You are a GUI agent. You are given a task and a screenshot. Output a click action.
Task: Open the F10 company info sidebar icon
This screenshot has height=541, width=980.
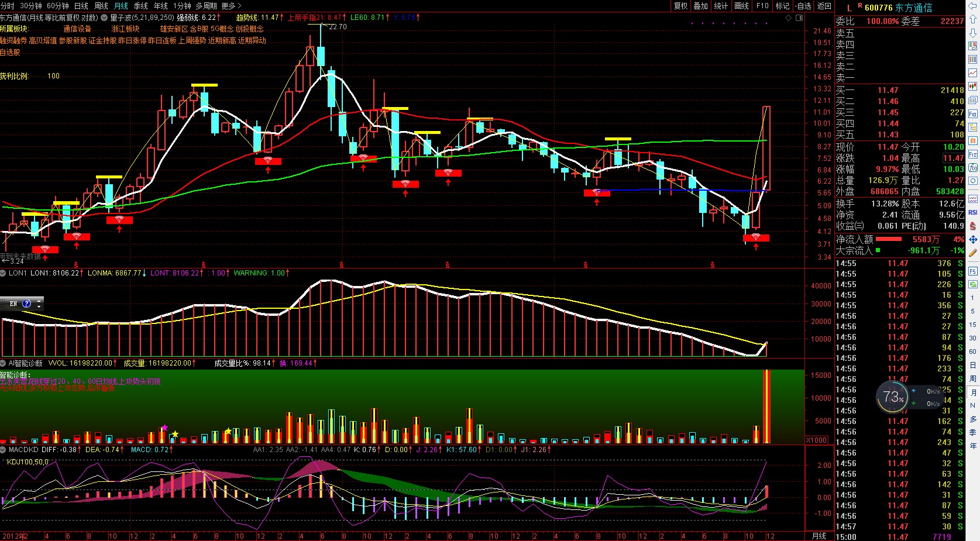click(x=973, y=113)
